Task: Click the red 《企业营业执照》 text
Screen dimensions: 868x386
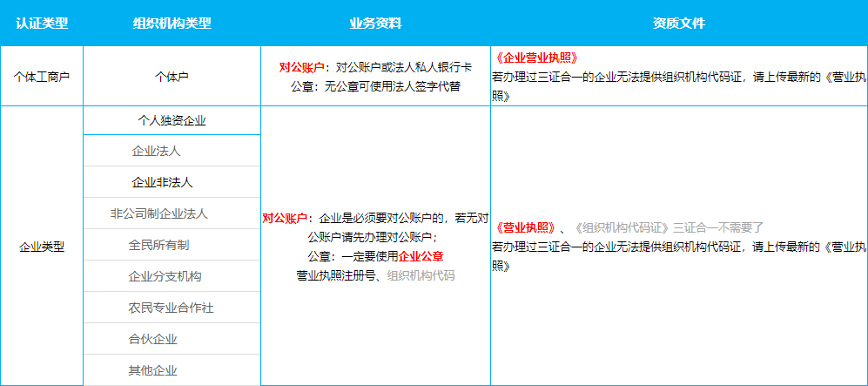Action: click(535, 58)
